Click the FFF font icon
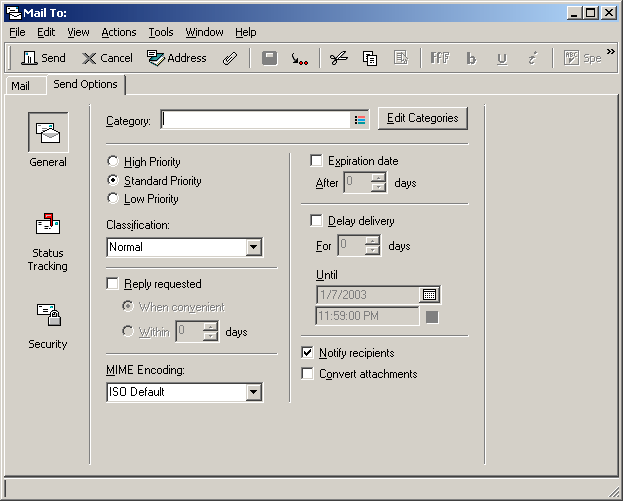The height and width of the screenshot is (501, 623). [440, 58]
